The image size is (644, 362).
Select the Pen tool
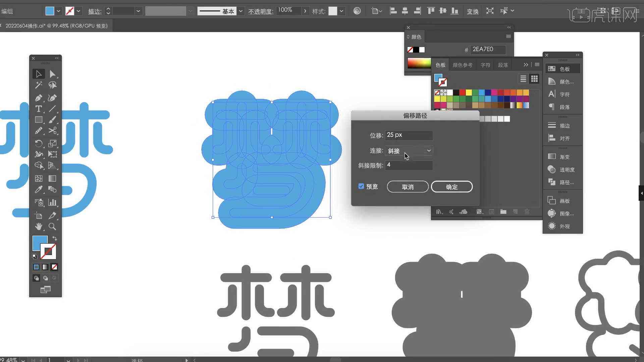tap(39, 98)
